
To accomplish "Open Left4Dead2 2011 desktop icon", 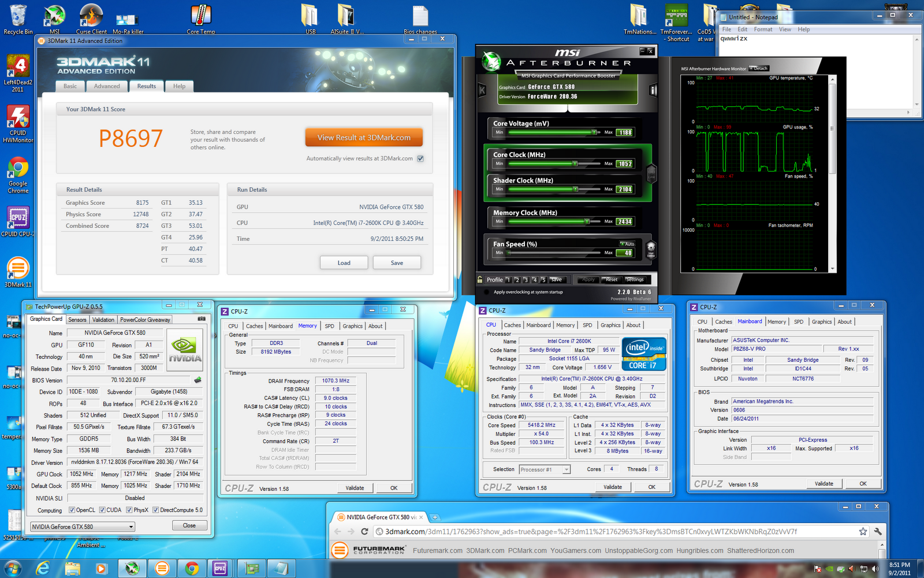I will point(18,73).
